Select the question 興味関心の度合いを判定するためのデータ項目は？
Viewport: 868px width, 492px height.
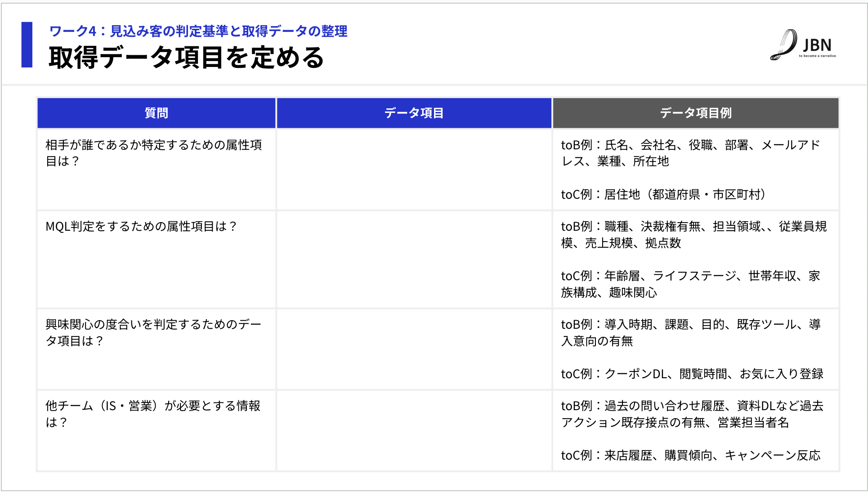(154, 332)
